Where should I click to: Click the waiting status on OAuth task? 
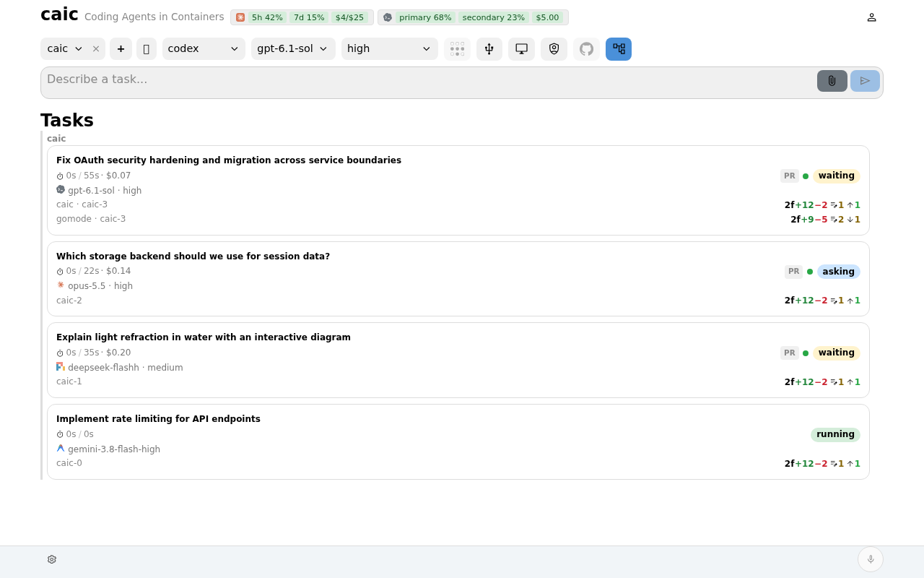837,176
